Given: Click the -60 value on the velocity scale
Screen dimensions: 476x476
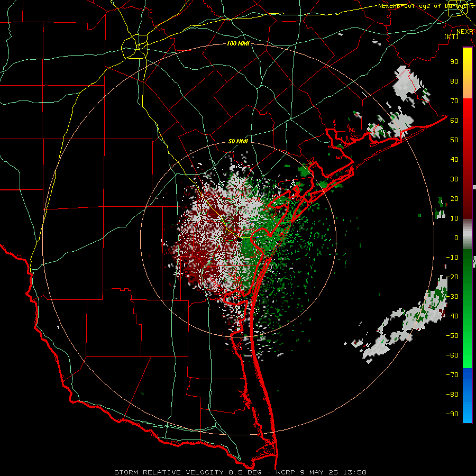Looking at the screenshot, I should 452,355.
